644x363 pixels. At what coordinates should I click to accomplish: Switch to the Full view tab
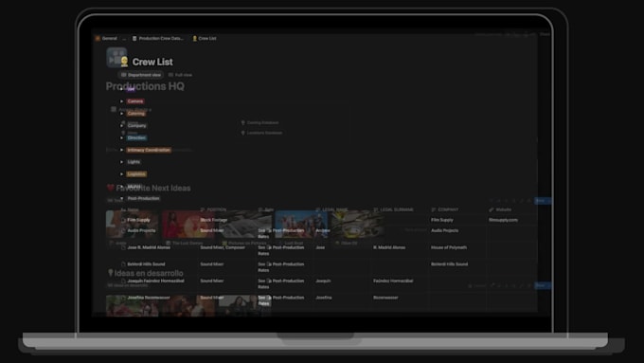click(180, 75)
